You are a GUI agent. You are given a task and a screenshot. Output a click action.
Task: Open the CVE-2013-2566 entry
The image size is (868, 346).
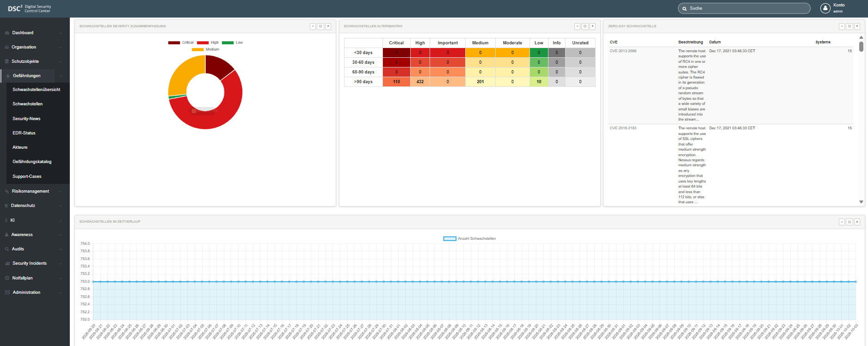click(623, 51)
